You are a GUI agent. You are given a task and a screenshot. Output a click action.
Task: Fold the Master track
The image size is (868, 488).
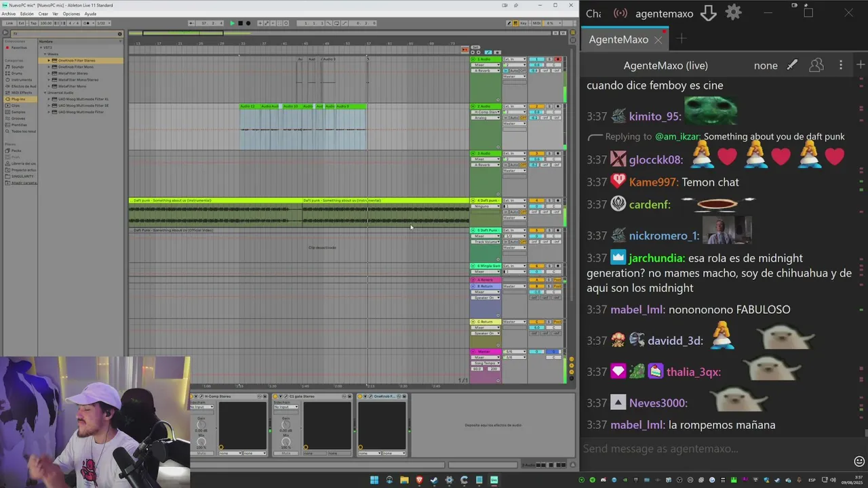473,352
